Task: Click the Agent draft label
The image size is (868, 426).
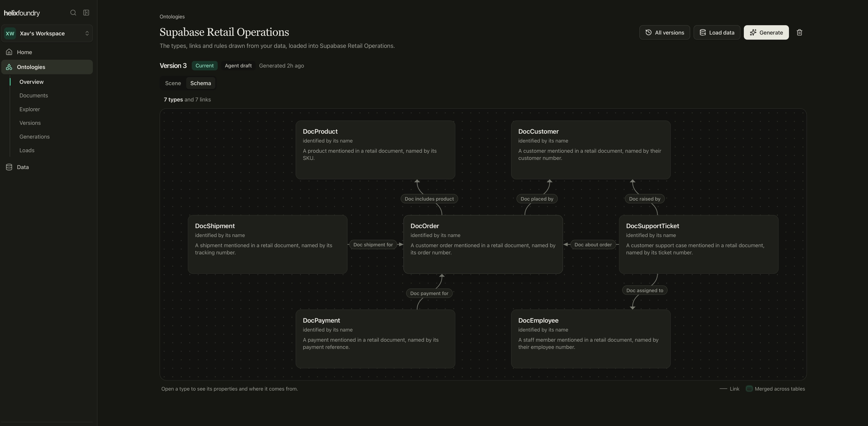Action: 238,66
